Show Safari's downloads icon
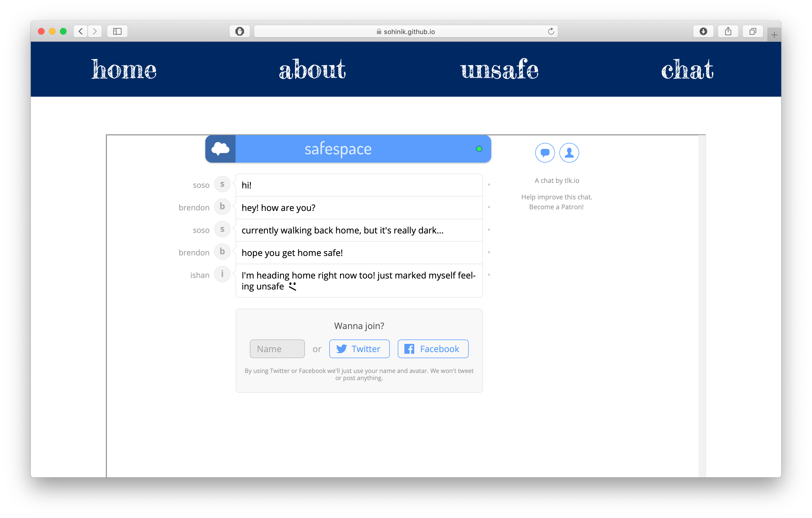 pos(703,31)
